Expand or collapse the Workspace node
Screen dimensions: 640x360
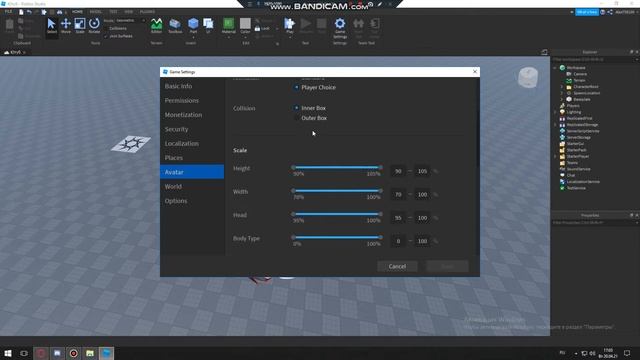(x=555, y=68)
